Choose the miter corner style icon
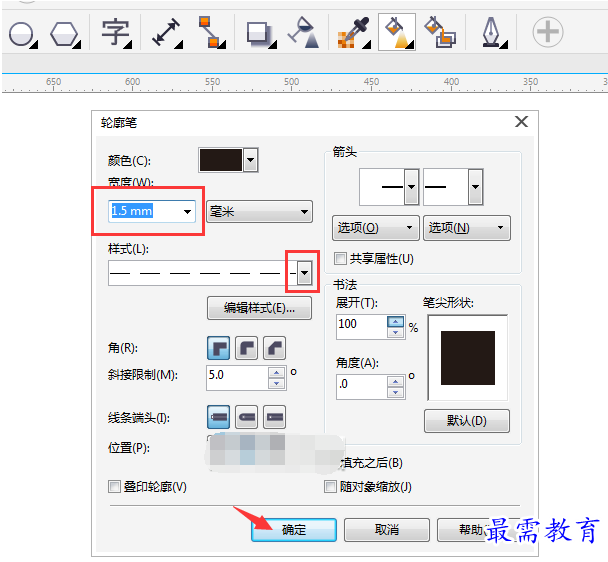This screenshot has width=608, height=562. (218, 348)
